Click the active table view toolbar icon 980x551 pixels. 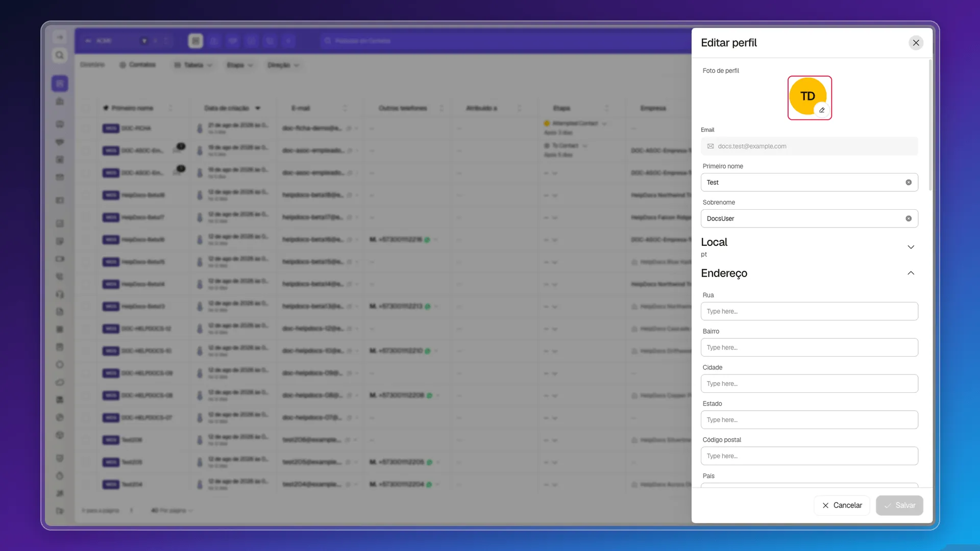pyautogui.click(x=195, y=41)
